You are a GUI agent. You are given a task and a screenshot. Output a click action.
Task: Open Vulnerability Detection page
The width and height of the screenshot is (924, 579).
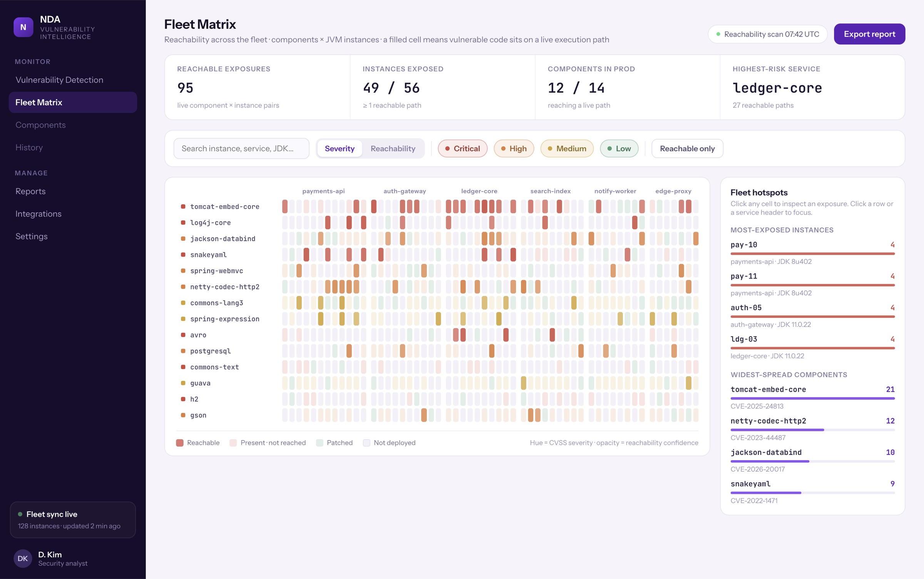point(73,80)
